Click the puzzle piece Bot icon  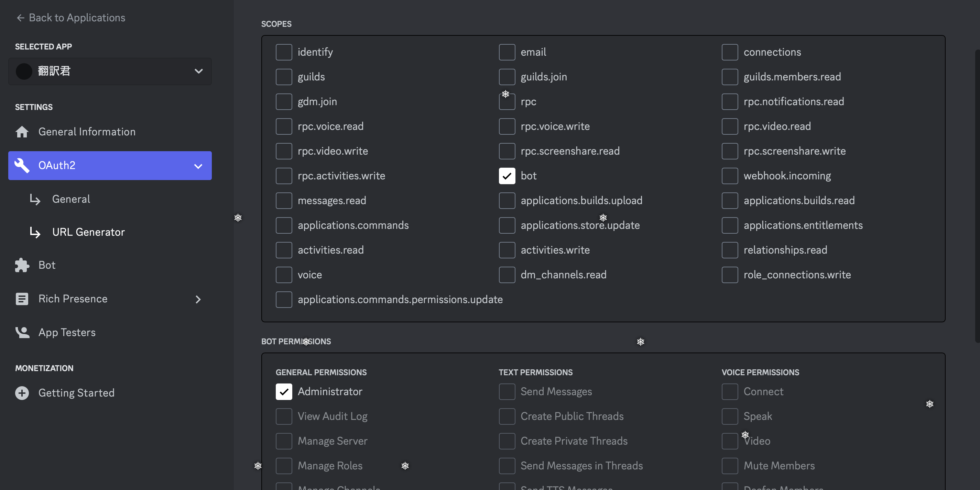point(22,265)
